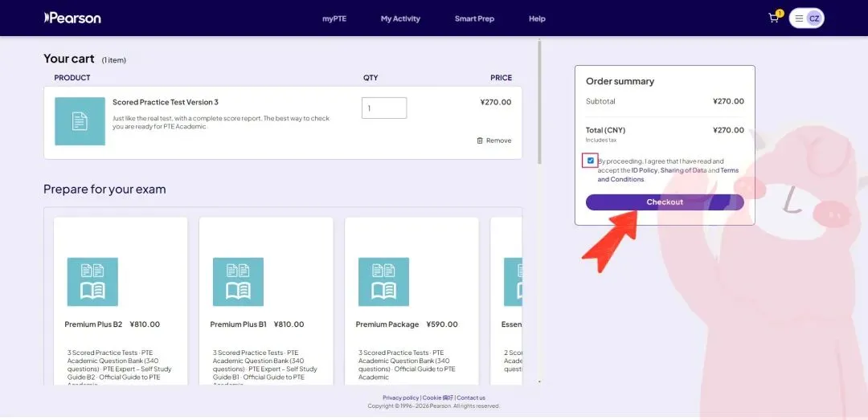Open the Sharing of Data link
868x420 pixels.
683,170
